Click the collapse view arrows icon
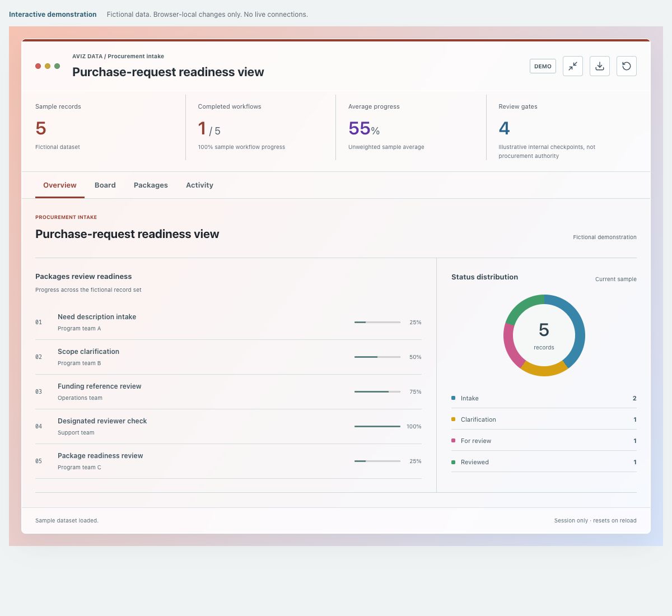Screen dimensions: 672x616 [573, 66]
